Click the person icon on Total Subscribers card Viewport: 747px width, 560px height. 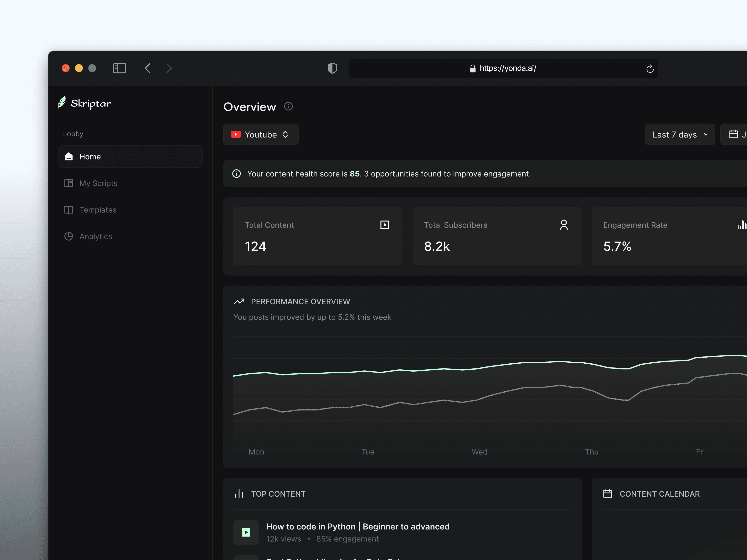coord(564,225)
